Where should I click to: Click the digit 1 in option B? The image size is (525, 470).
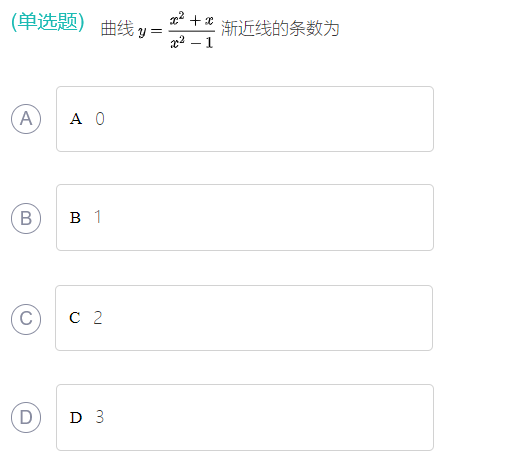coord(98,217)
